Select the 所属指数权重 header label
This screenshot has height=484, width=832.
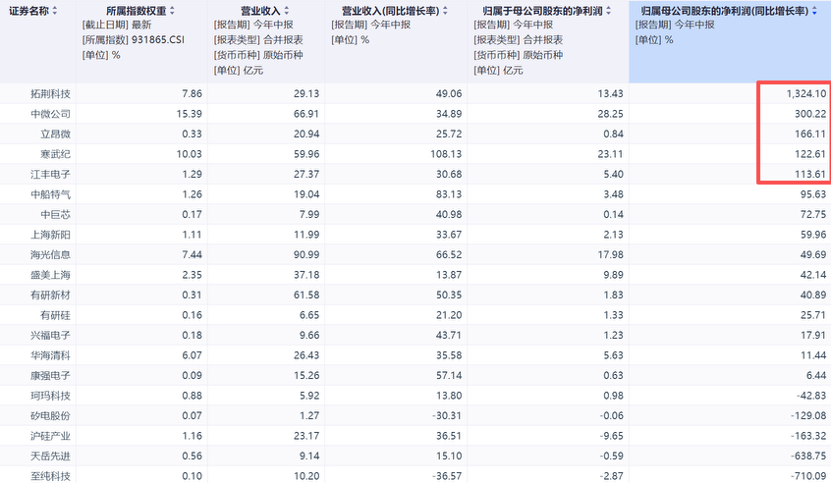click(136, 11)
